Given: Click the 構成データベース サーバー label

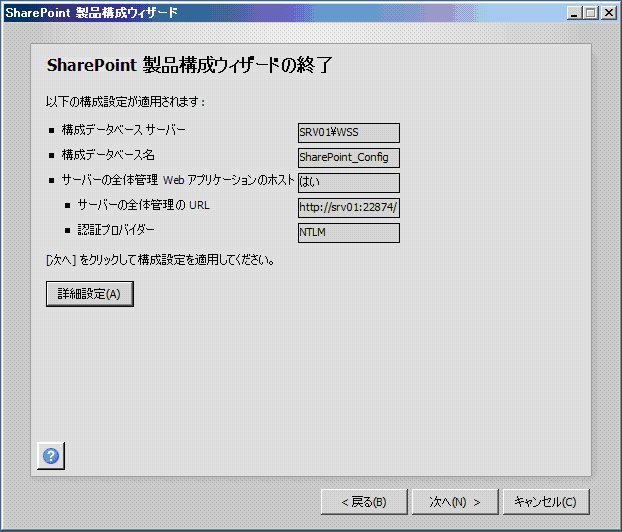Looking at the screenshot, I should (x=123, y=130).
